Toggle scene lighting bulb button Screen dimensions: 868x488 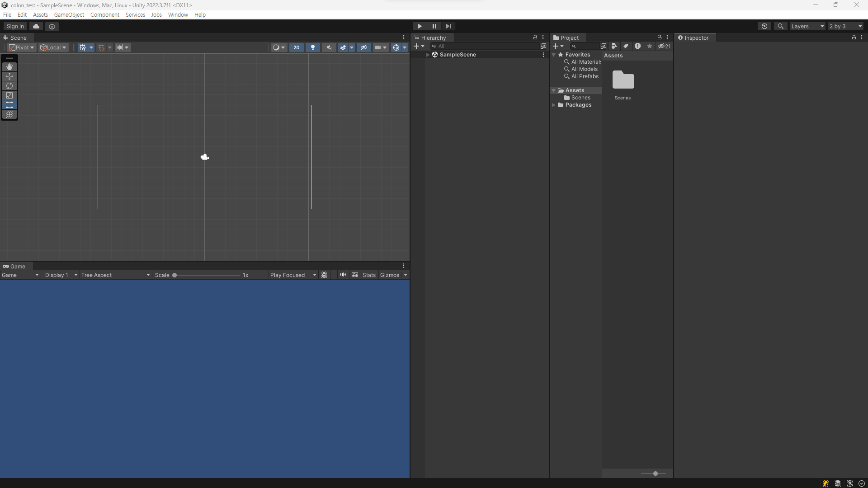pos(313,47)
